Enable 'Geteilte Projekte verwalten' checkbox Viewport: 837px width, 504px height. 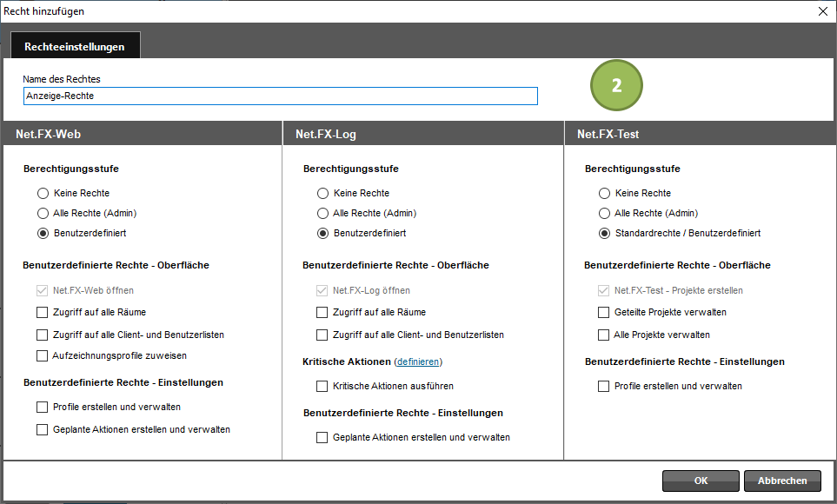point(603,312)
